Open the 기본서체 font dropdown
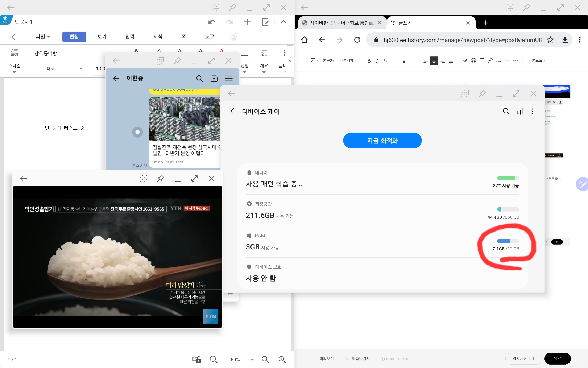Screen dimensions: 588x368 [348, 61]
